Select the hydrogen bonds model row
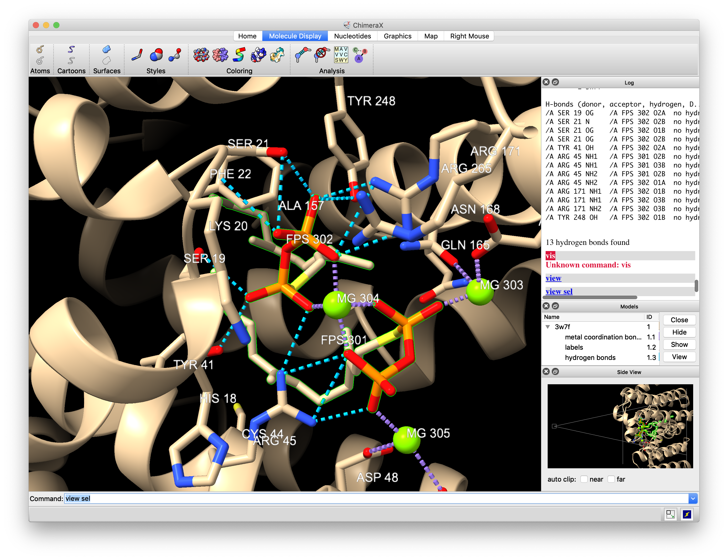728x560 pixels. click(x=601, y=358)
